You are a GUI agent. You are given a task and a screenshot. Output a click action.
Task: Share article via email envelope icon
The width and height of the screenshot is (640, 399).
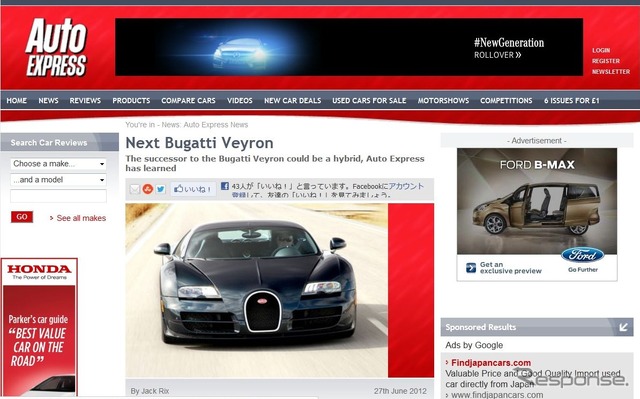pos(135,189)
